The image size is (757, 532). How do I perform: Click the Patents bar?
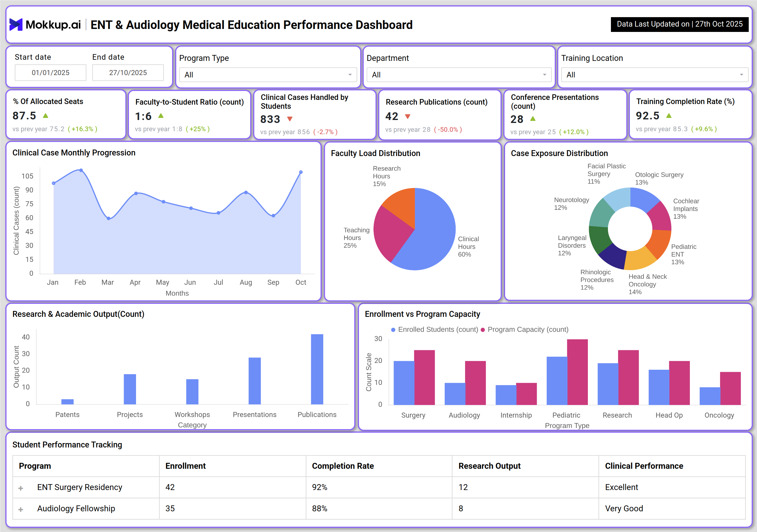[x=67, y=401]
